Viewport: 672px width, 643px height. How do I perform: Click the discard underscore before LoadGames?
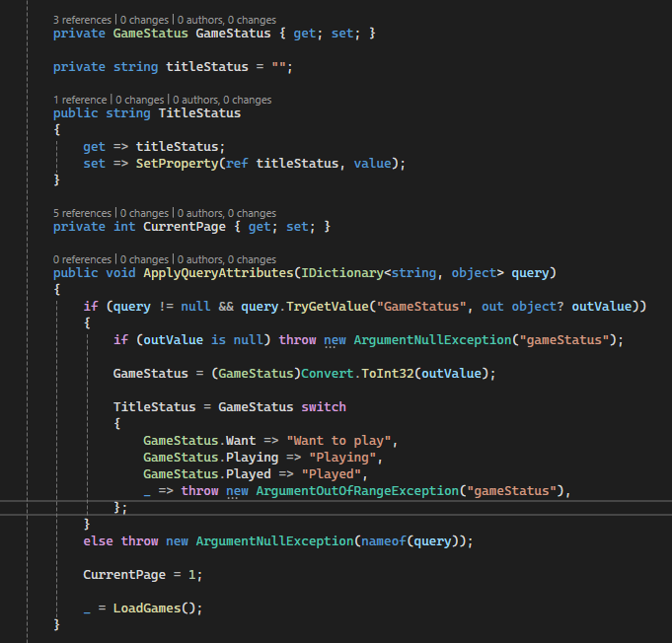(x=87, y=610)
